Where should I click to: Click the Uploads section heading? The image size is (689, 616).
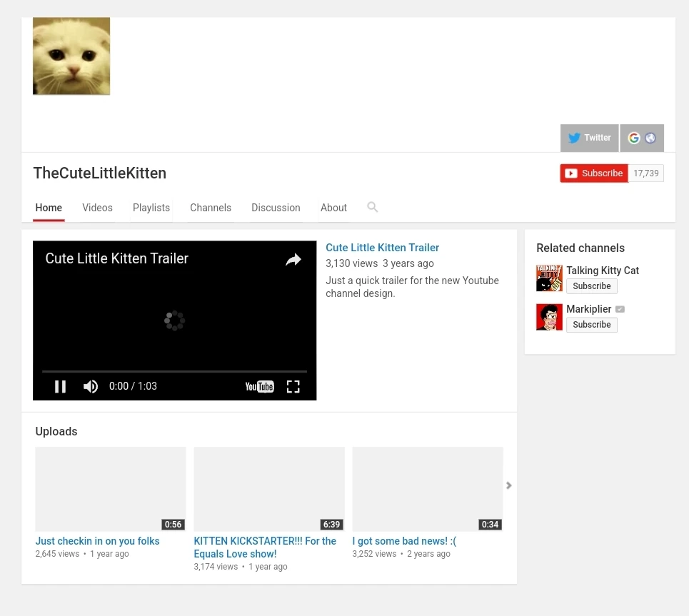(56, 431)
